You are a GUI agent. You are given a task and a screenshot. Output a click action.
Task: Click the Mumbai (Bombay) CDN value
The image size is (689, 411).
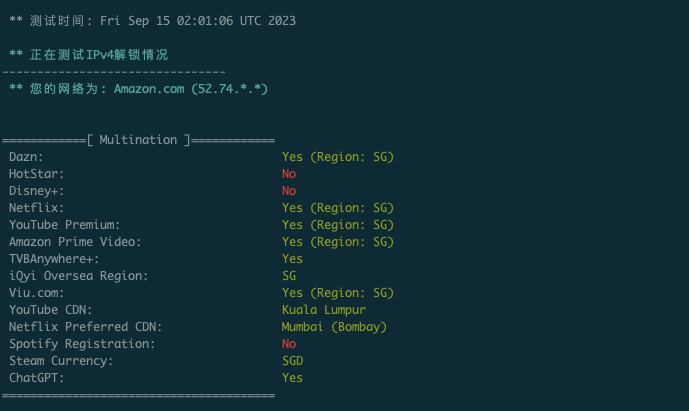pos(334,327)
